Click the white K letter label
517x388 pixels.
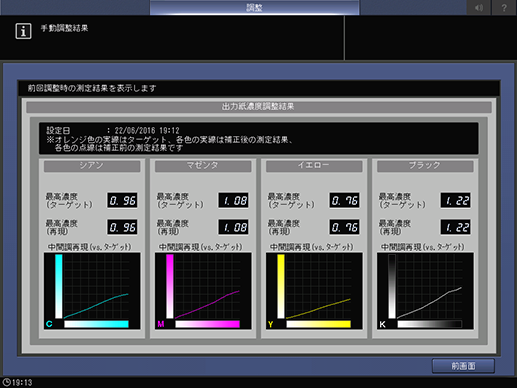[382, 324]
